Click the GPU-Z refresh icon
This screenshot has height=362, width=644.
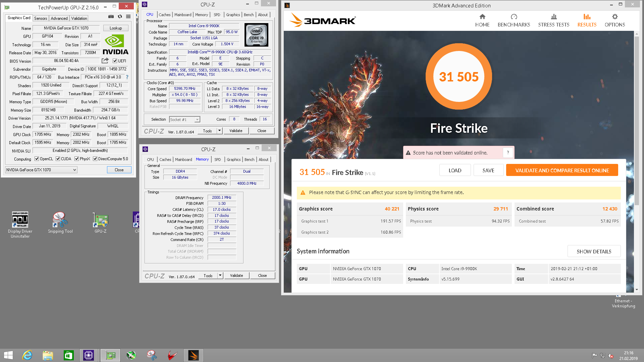120,16
